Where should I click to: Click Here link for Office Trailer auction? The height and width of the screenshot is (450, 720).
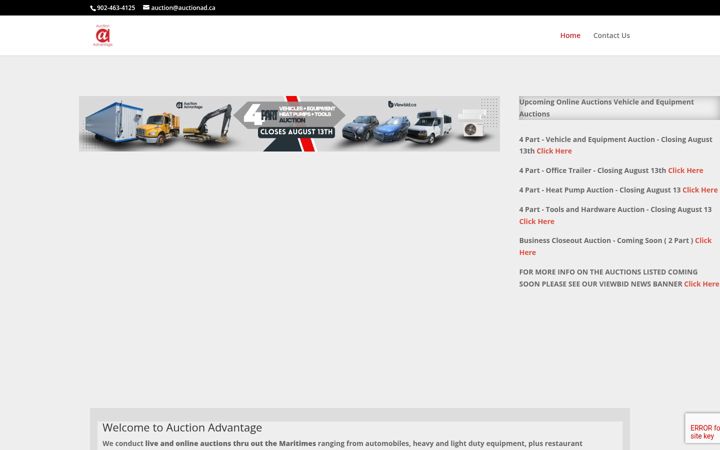pyautogui.click(x=685, y=170)
